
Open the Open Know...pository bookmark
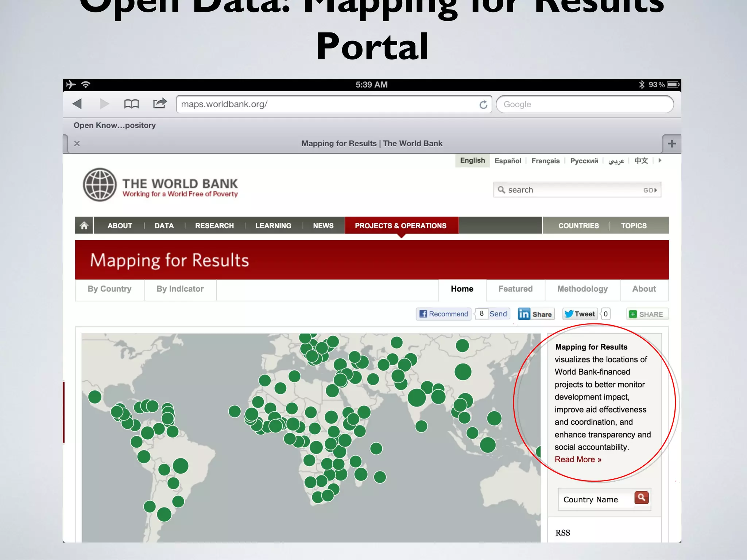(x=115, y=125)
